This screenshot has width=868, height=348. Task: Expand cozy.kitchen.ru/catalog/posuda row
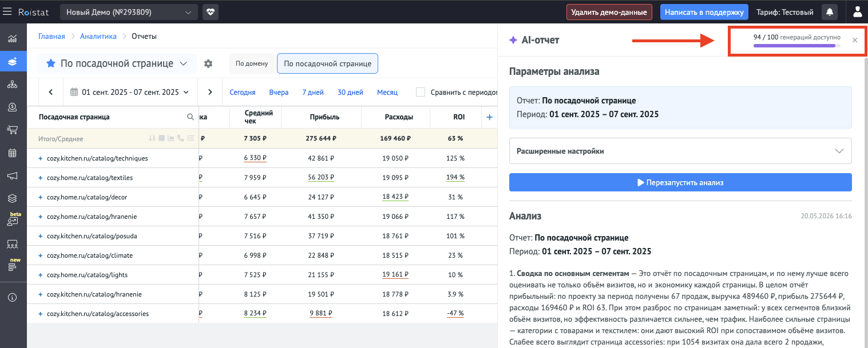pyautogui.click(x=41, y=236)
